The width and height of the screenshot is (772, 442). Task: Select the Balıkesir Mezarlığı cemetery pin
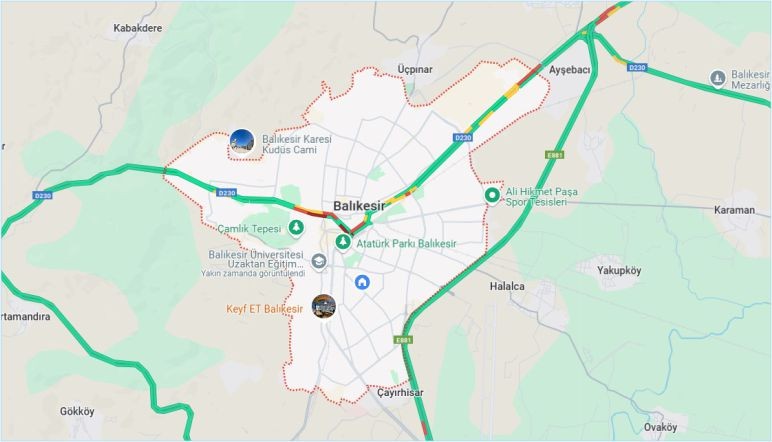click(718, 79)
